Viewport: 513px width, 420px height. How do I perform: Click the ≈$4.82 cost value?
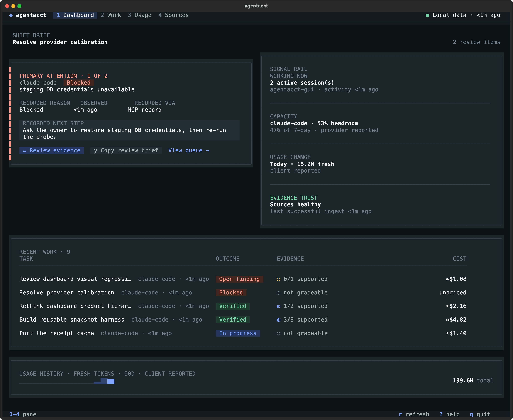(x=456, y=320)
